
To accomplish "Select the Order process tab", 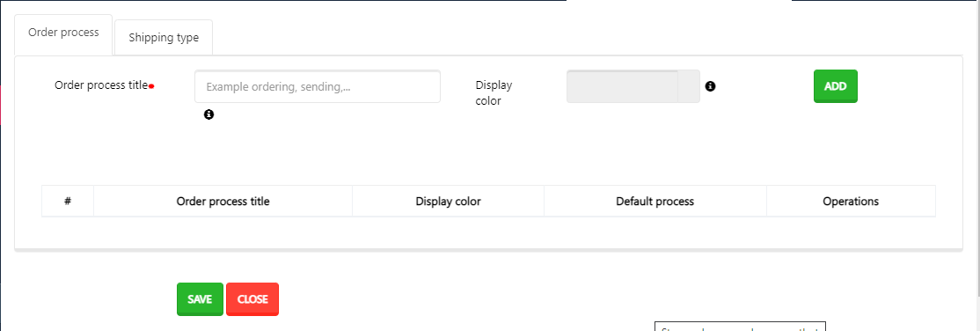I will [63, 33].
